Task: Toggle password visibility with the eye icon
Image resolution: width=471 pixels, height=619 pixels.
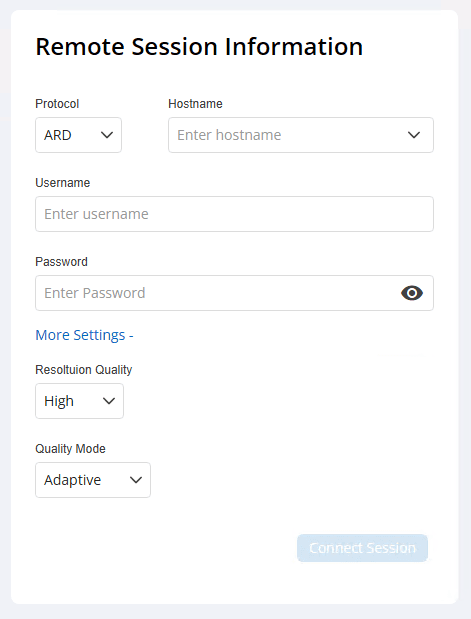Action: click(412, 293)
